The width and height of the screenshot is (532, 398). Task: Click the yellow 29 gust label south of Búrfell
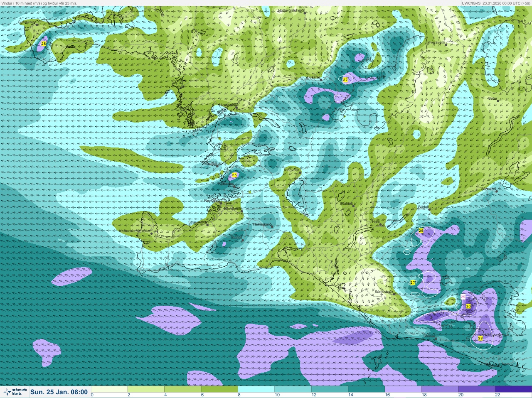[421, 231]
